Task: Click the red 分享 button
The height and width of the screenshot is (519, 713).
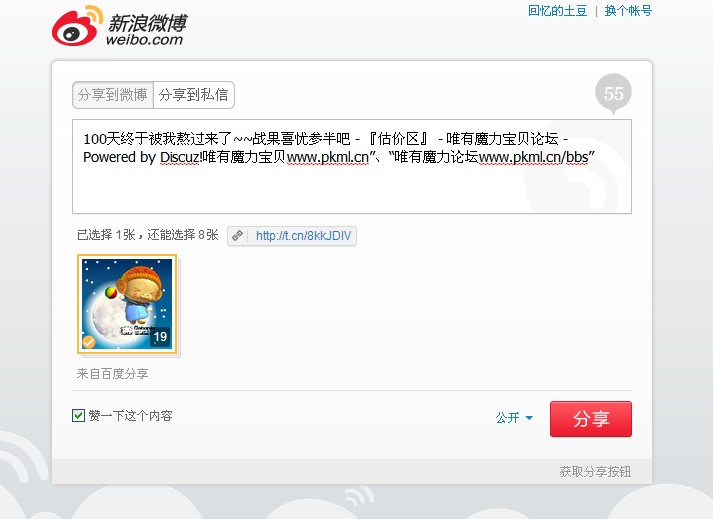Action: coord(591,419)
